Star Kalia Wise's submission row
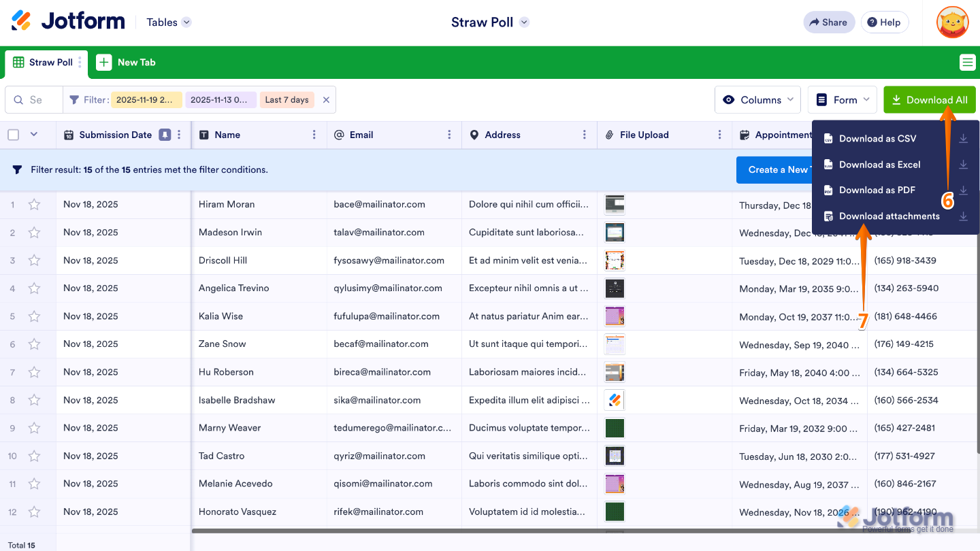 click(34, 316)
